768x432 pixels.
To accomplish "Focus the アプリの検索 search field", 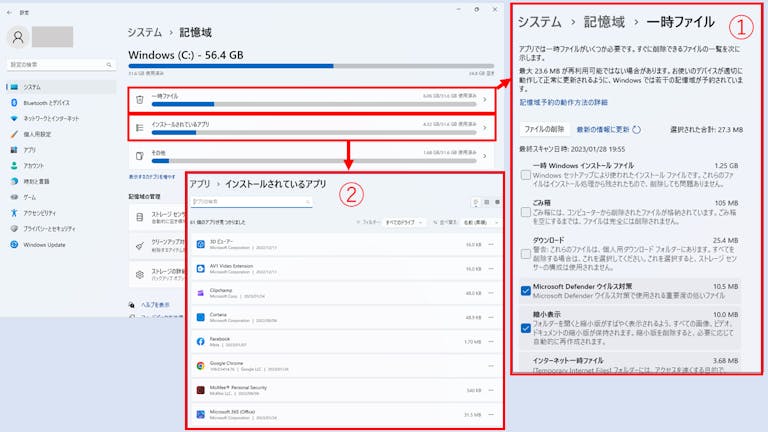I will [251, 202].
